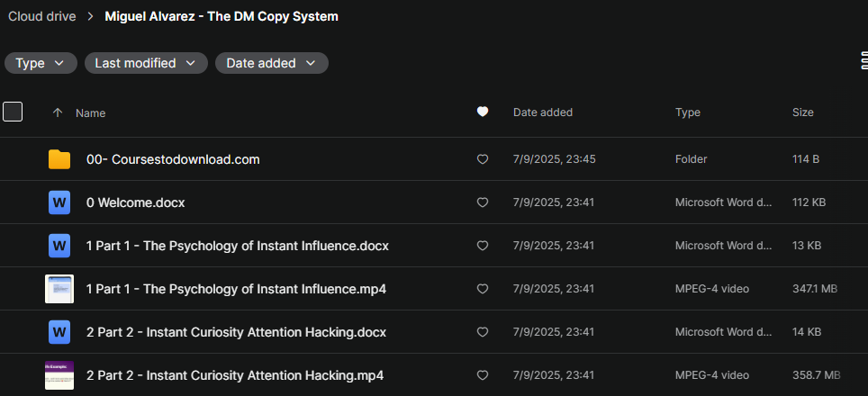Toggle favorite heart on Psychology of Instant Influence.docx
The height and width of the screenshot is (396, 868).
pyautogui.click(x=483, y=246)
